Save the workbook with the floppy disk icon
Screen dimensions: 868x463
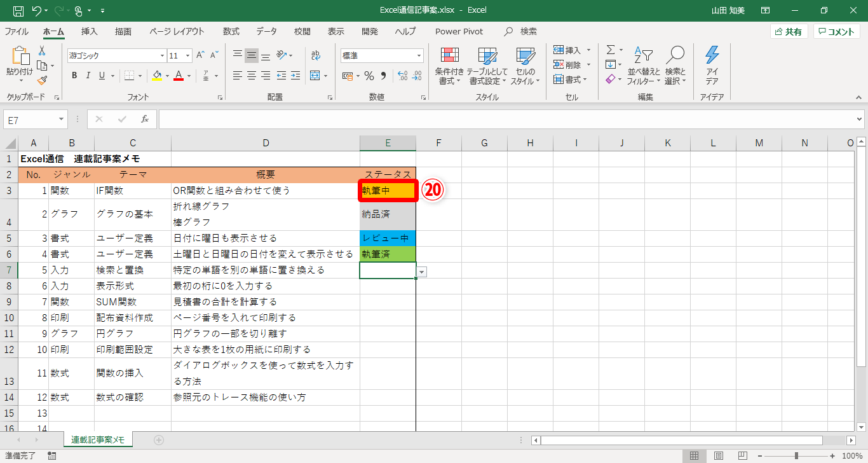click(18, 10)
